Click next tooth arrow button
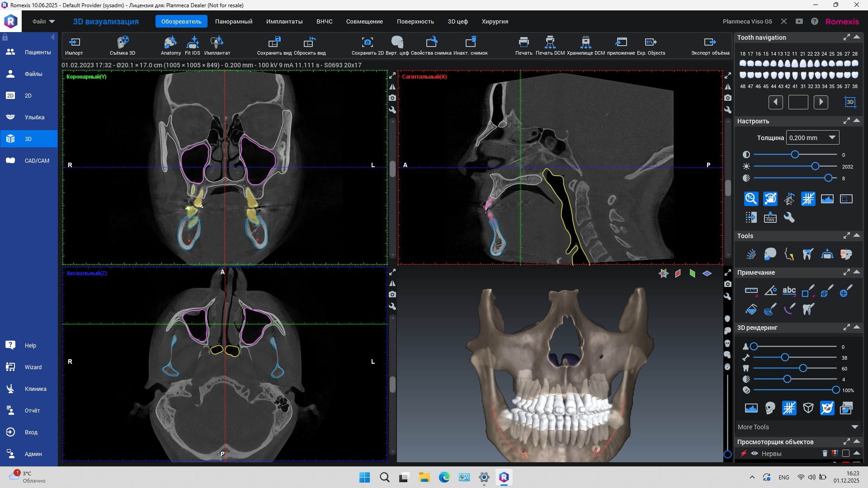The image size is (868, 488). point(821,102)
